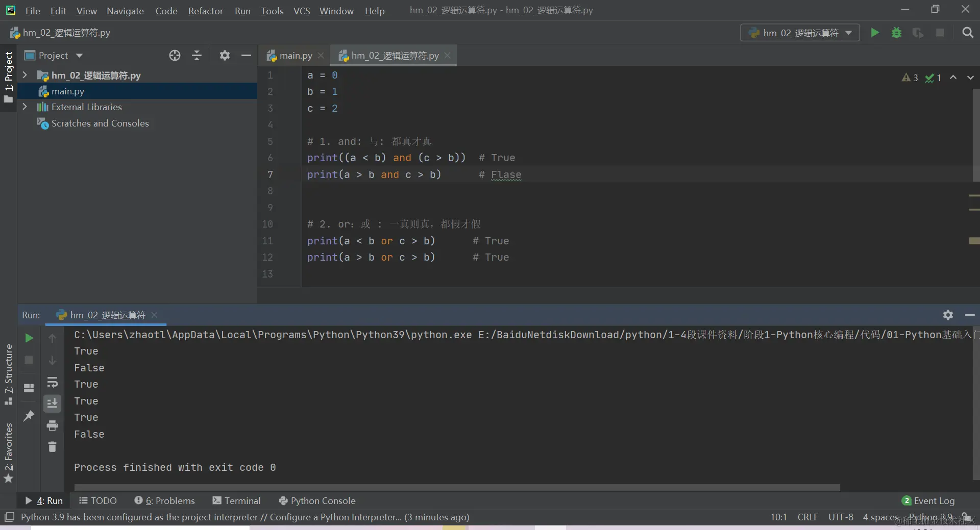Click the hm_02 file breadcrumb in navigation bar
980x530 pixels.
point(60,33)
